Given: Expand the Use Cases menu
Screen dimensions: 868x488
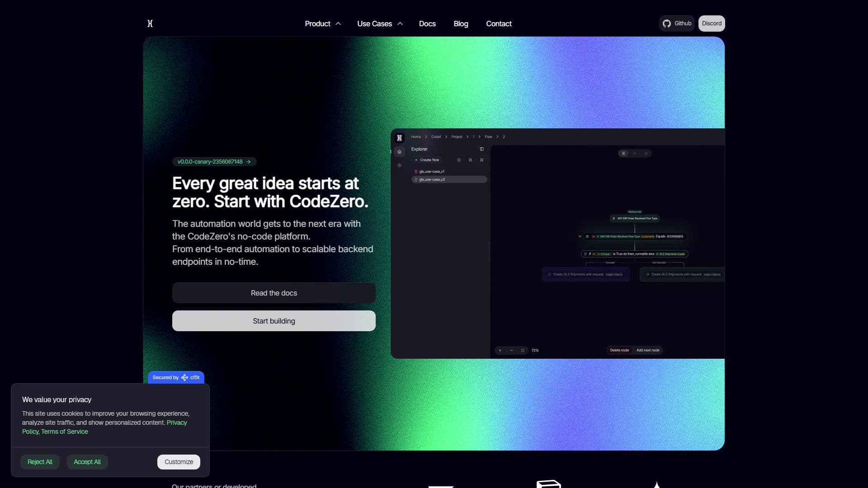Looking at the screenshot, I should click(380, 23).
